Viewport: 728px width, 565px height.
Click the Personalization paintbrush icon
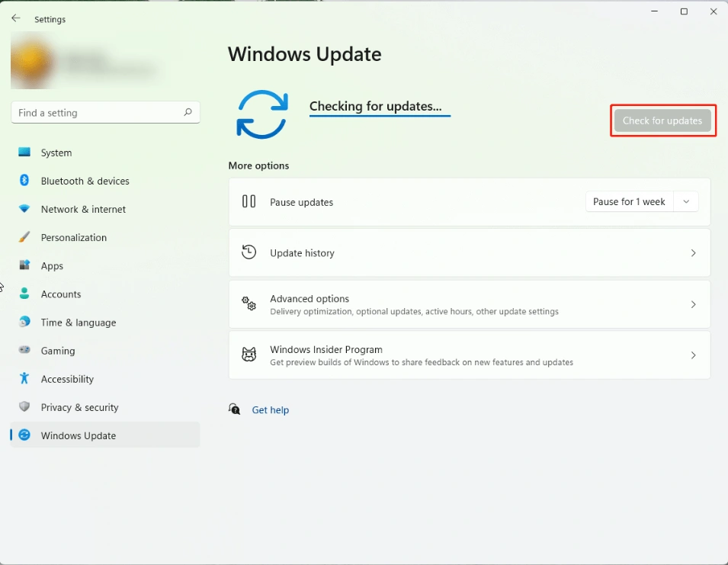(x=24, y=237)
